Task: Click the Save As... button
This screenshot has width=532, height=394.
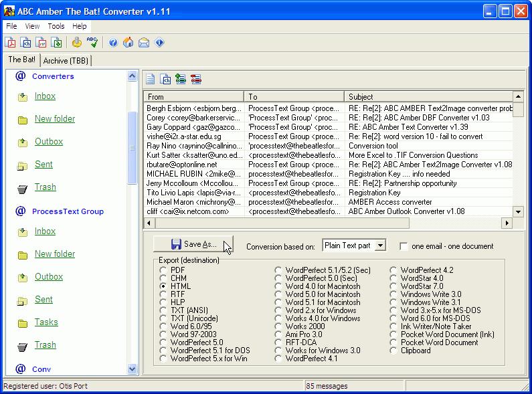Action: [193, 244]
